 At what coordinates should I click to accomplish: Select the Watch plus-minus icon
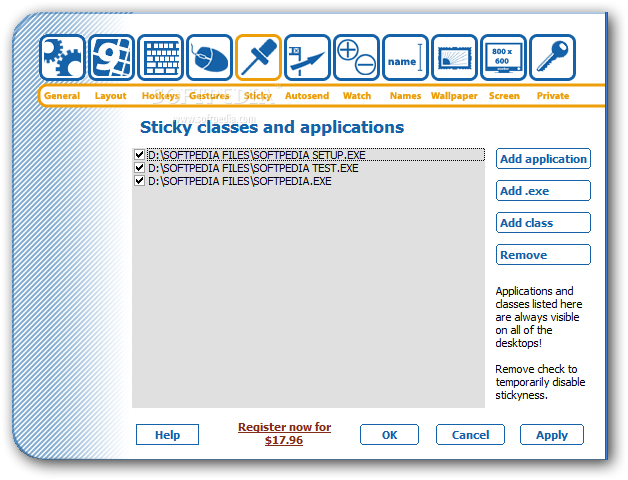tap(356, 57)
